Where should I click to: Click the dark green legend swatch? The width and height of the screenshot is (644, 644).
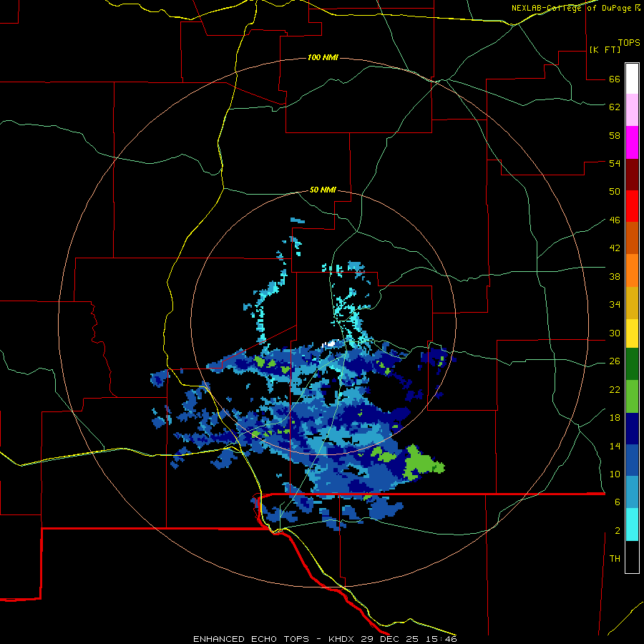[632, 364]
